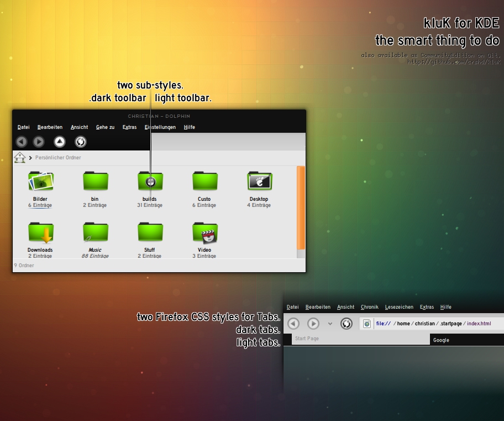The image size is (504, 421).
Task: Open the Music folder
Action: point(96,232)
